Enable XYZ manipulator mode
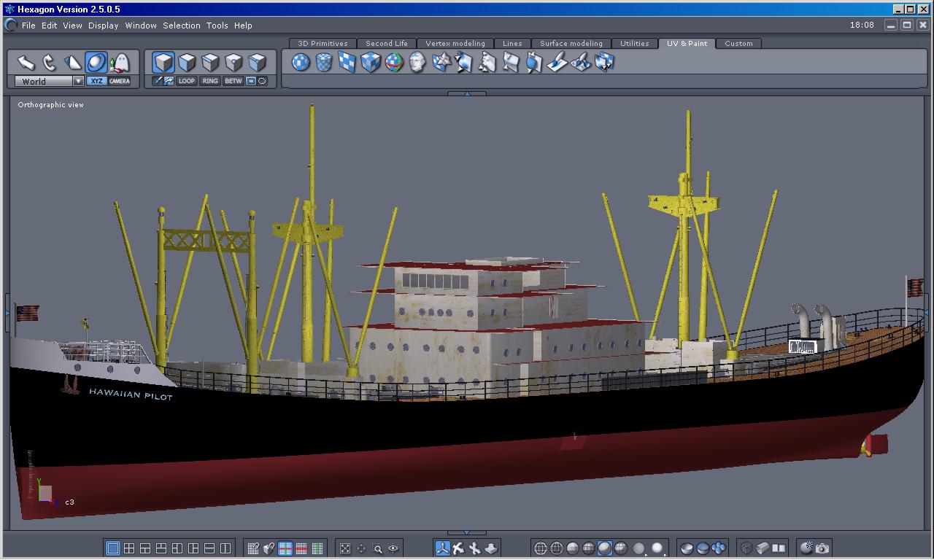 click(x=96, y=81)
